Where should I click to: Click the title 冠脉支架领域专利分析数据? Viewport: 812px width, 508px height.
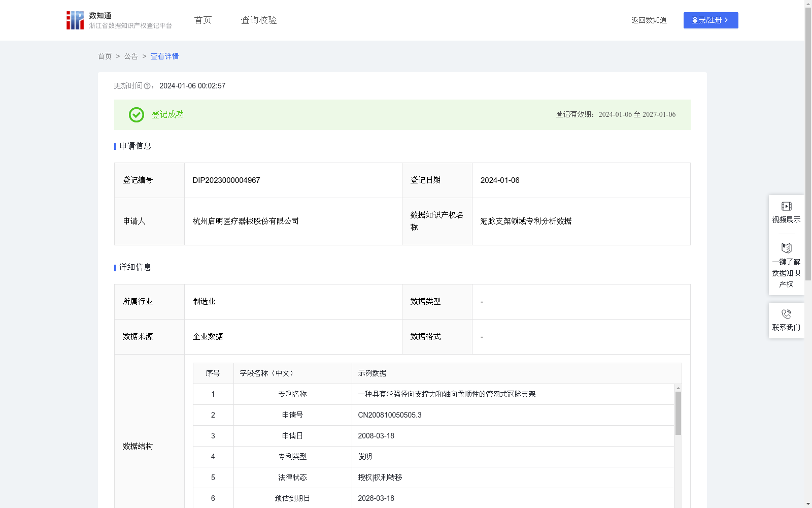tap(526, 221)
